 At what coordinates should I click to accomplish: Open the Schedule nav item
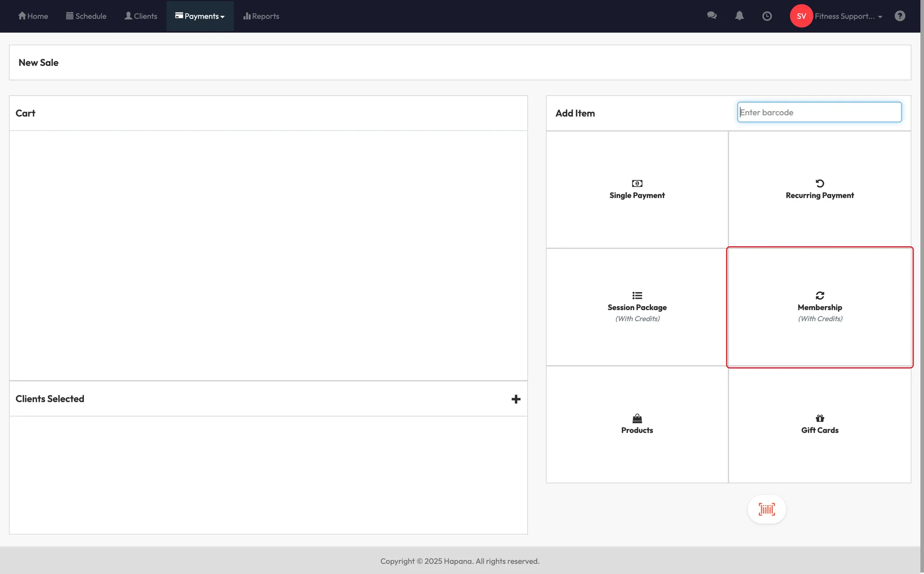click(x=86, y=16)
